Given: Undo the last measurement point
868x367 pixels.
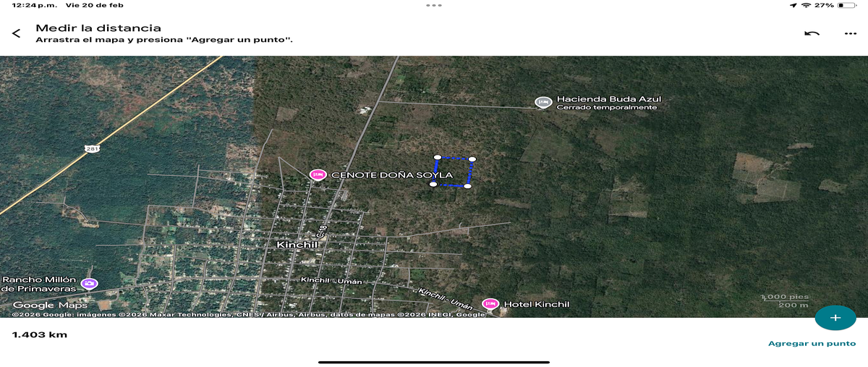Looking at the screenshot, I should click(812, 33).
